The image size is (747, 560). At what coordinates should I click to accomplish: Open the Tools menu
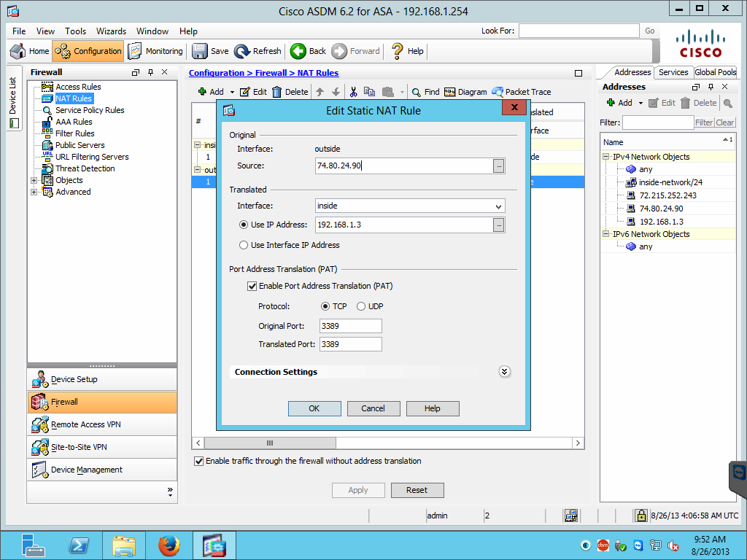[75, 31]
